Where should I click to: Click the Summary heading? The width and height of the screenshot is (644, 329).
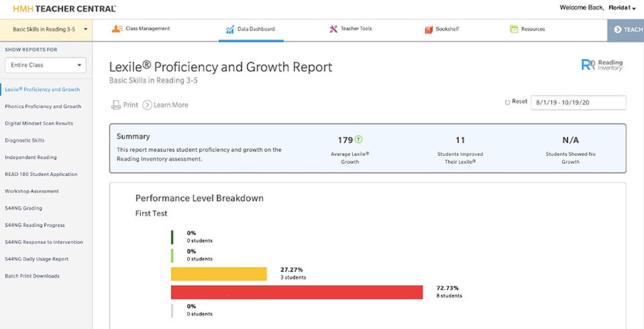[133, 136]
